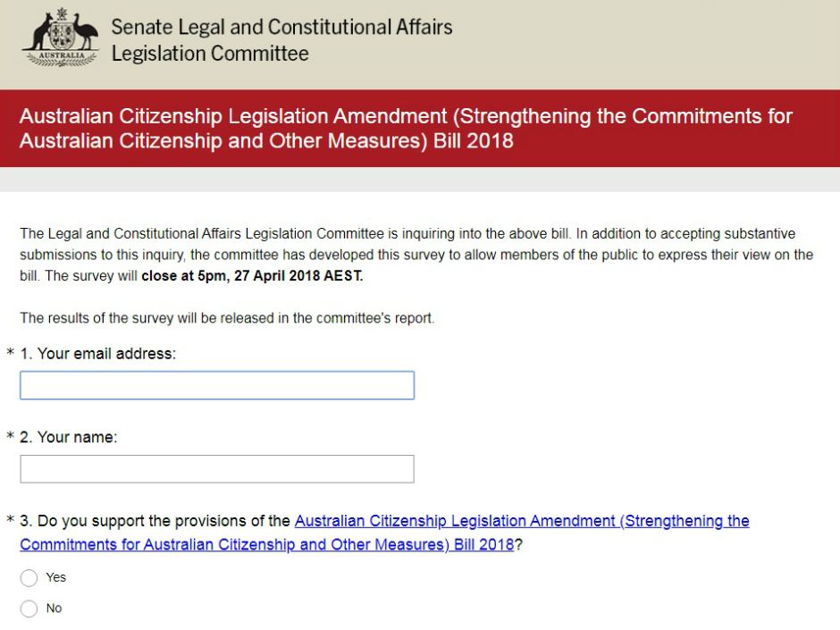Viewport: 840px width, 630px height.
Task: Click the 'Legislation Committee' line in the header
Action: [x=210, y=54]
